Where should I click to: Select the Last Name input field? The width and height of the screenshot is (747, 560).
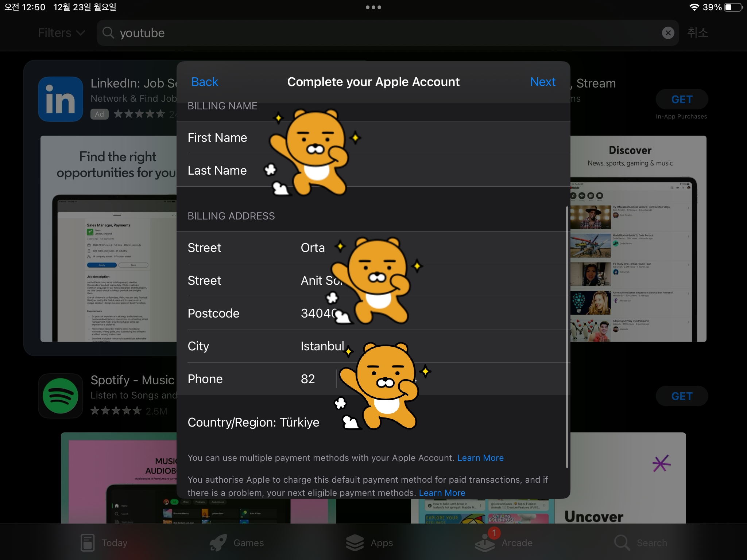(373, 171)
